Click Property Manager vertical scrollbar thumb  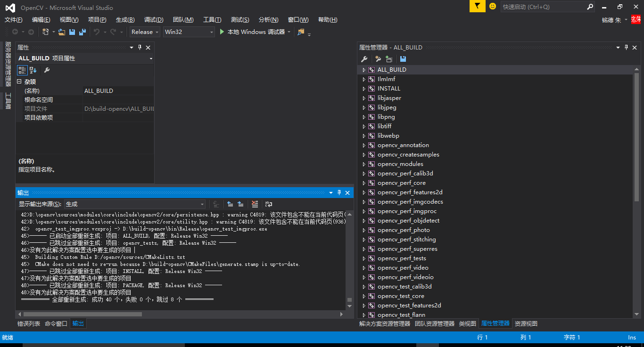point(636,137)
